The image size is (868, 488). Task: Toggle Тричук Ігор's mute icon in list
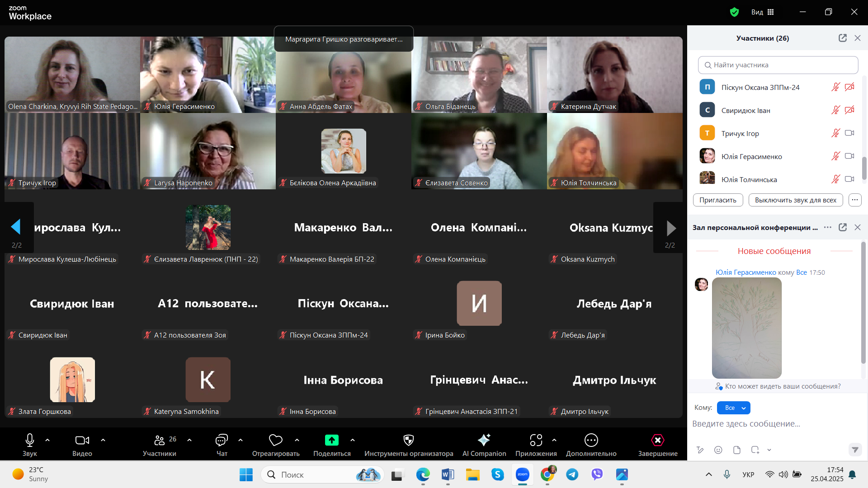(x=835, y=133)
